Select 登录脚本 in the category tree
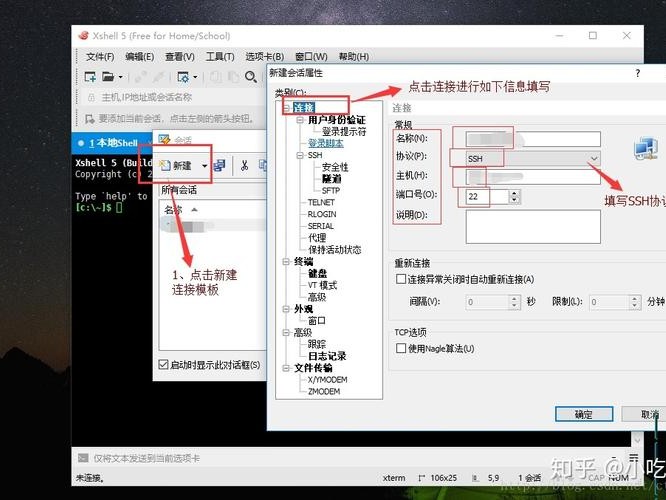 coord(326,143)
